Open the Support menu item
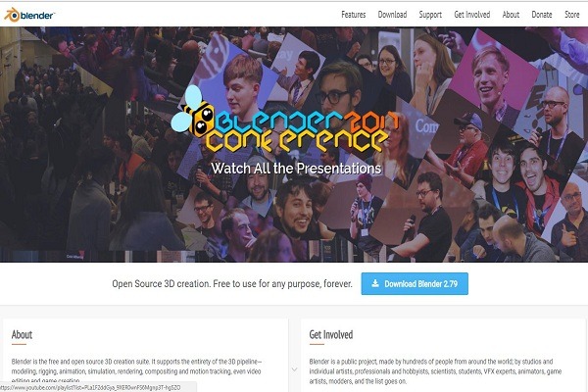This screenshot has height=392, width=588. [430, 15]
